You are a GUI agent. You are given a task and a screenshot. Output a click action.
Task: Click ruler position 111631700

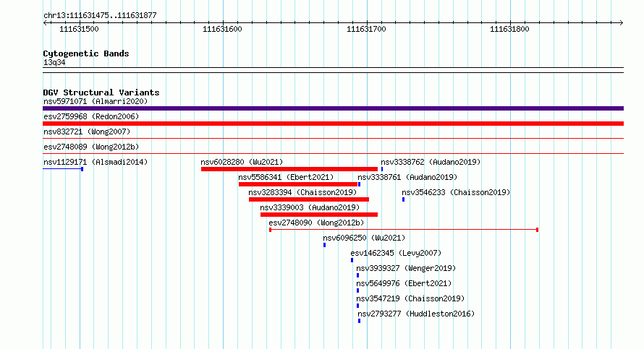coord(366,29)
